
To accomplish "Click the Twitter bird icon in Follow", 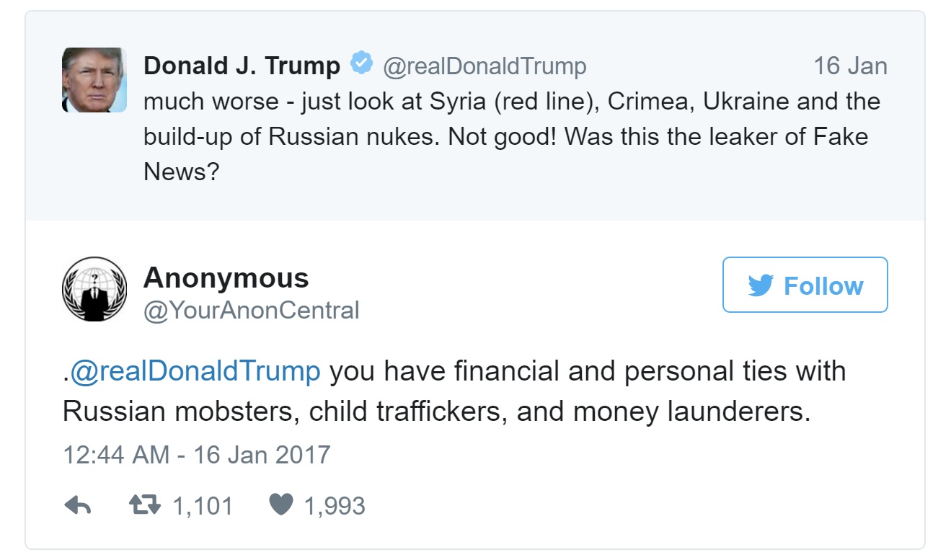I will pyautogui.click(x=761, y=285).
